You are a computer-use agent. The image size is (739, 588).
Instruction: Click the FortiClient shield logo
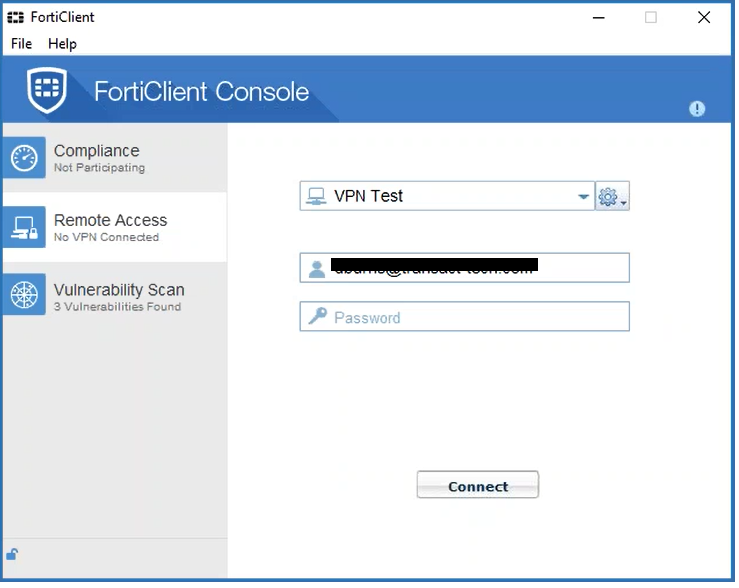[x=47, y=93]
